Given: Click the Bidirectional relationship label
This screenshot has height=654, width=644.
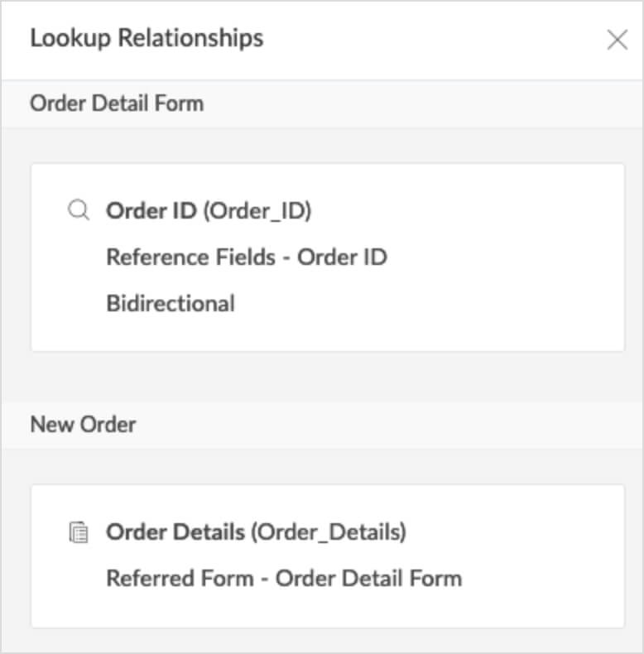Looking at the screenshot, I should pos(171,303).
